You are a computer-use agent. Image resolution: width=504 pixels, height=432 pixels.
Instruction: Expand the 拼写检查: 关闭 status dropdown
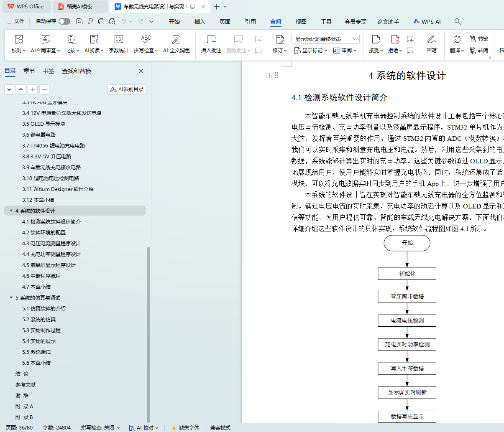pos(100,427)
